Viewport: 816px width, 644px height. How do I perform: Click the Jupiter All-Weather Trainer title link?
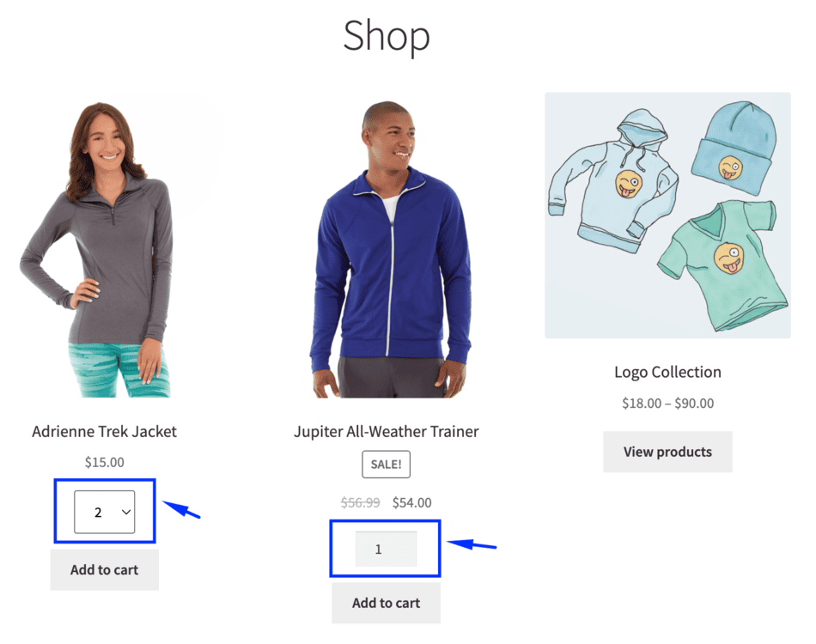(387, 431)
